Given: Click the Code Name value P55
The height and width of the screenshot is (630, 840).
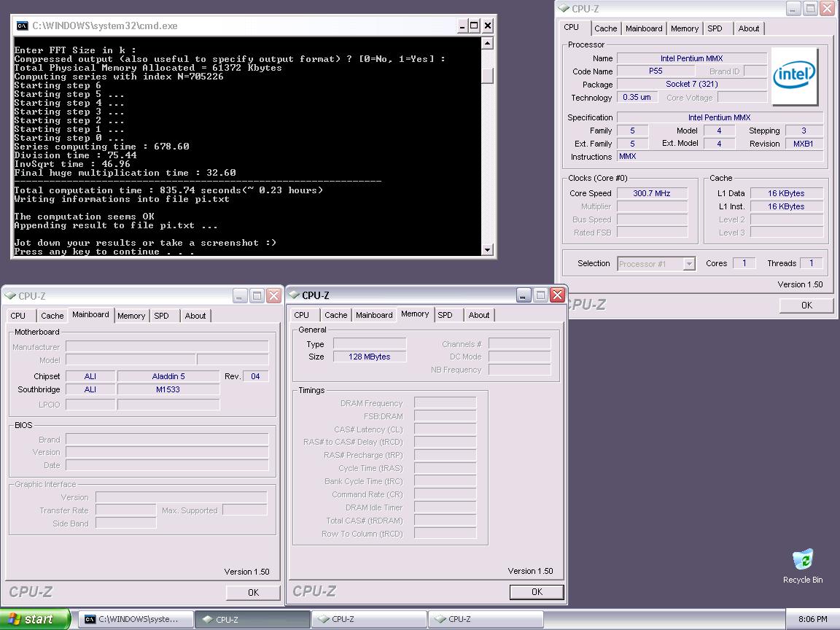Looking at the screenshot, I should [x=656, y=71].
